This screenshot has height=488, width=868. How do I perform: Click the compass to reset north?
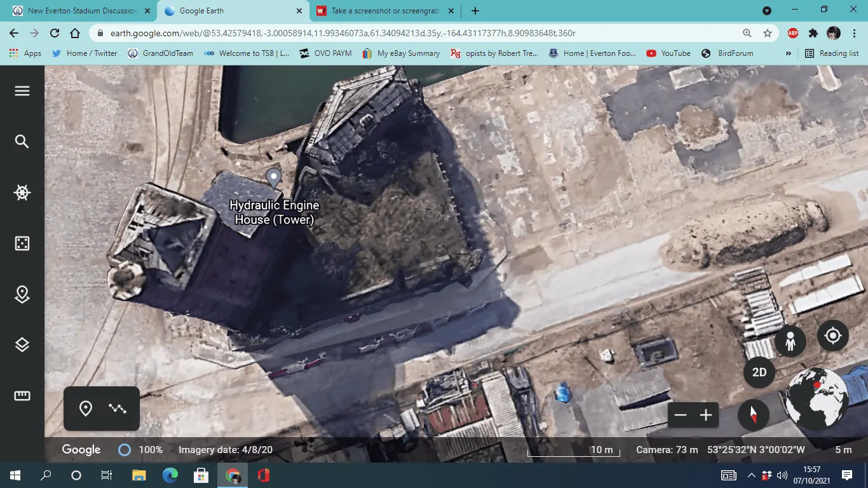pyautogui.click(x=754, y=415)
